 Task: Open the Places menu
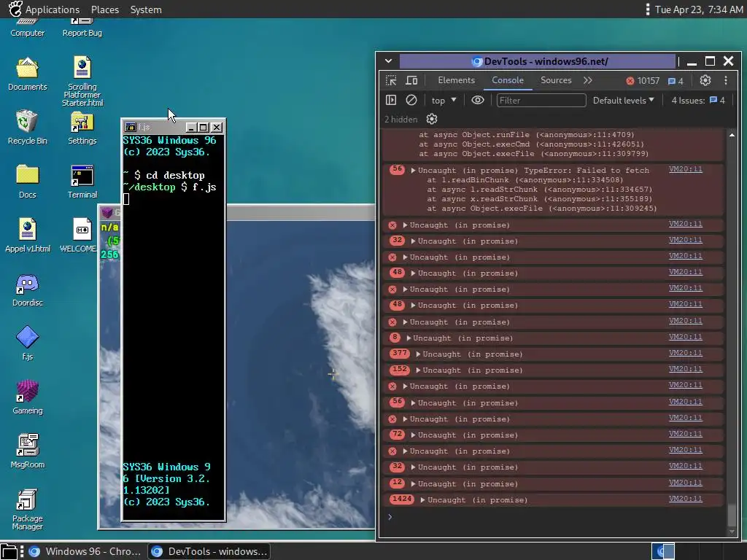pos(105,9)
